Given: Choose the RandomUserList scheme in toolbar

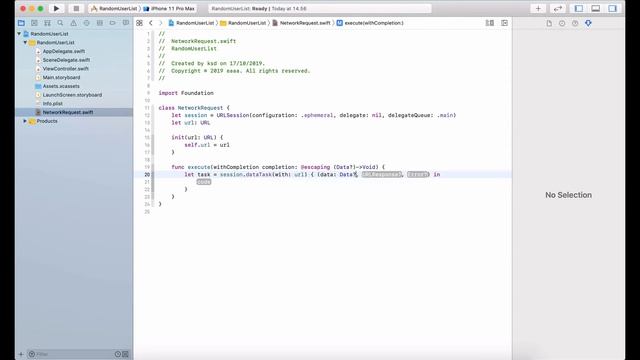Looking at the screenshot, I should (114, 9).
